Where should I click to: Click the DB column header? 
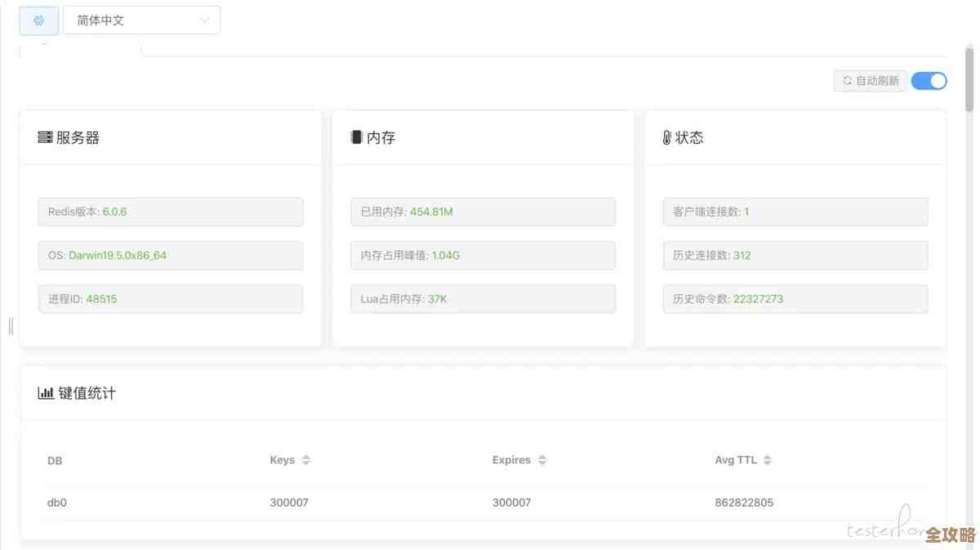click(x=55, y=461)
